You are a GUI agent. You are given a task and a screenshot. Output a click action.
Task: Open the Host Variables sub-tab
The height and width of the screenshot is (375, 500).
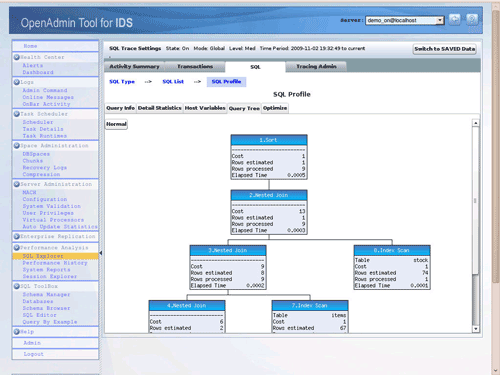(205, 108)
